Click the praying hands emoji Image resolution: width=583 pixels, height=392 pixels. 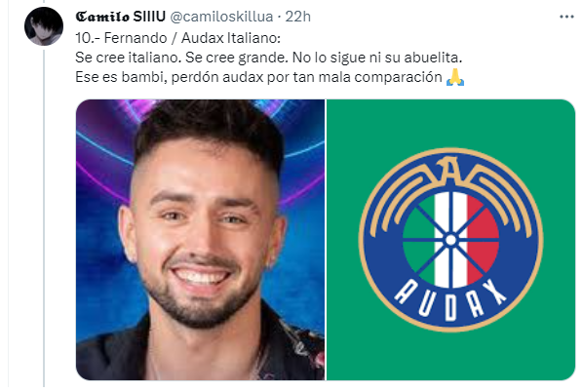455,77
